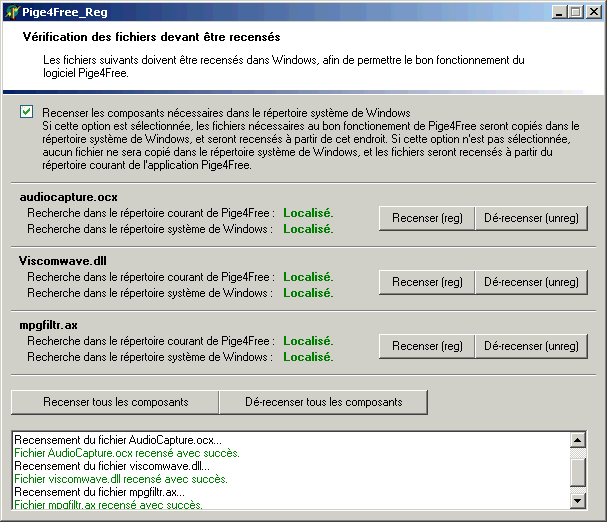Click Recenser (reg) for Viscomwave.dll
The image size is (607, 522).
pyautogui.click(x=427, y=282)
